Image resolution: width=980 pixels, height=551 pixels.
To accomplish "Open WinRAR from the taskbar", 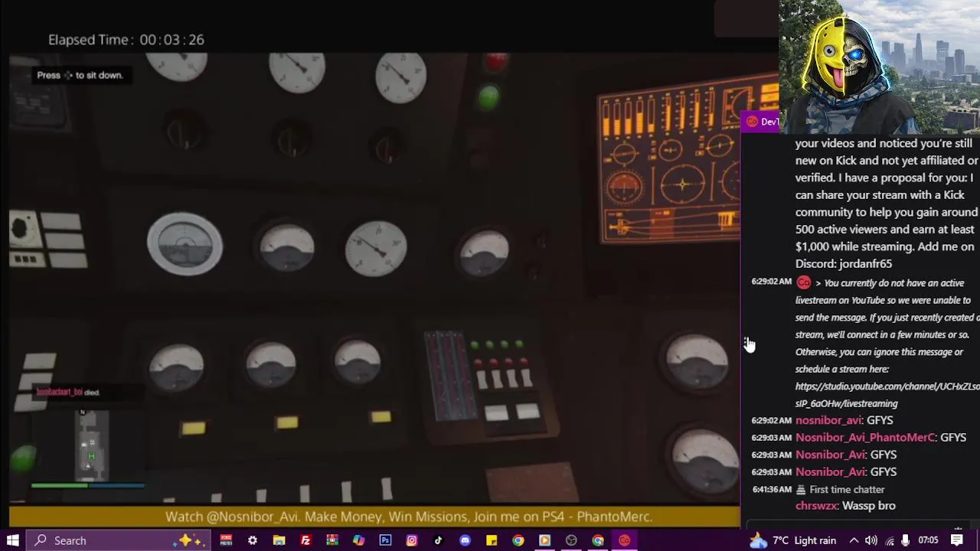I will [x=332, y=540].
